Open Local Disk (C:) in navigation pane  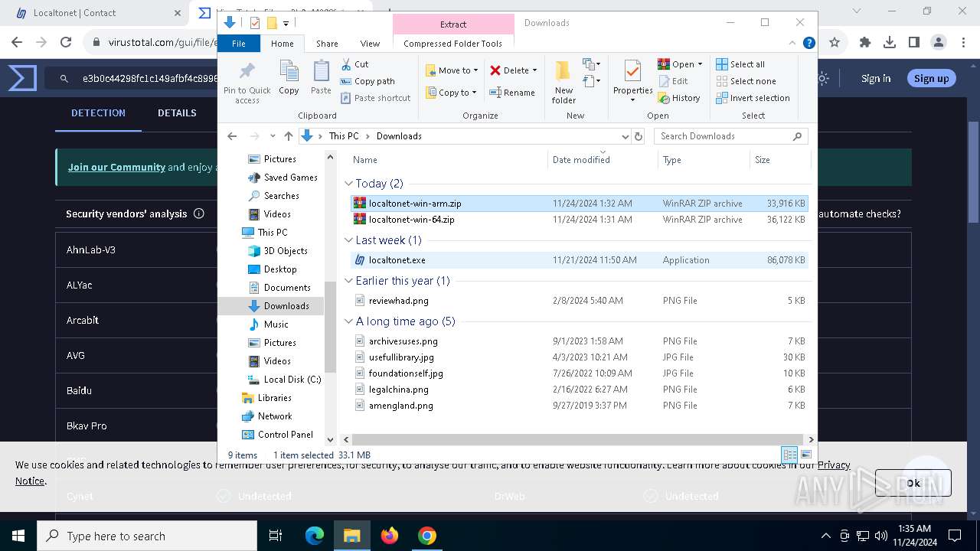click(284, 380)
